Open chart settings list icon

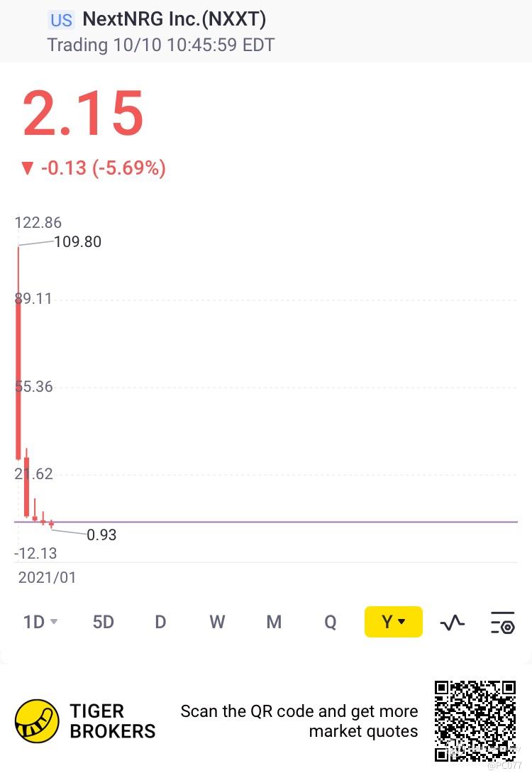point(503,623)
